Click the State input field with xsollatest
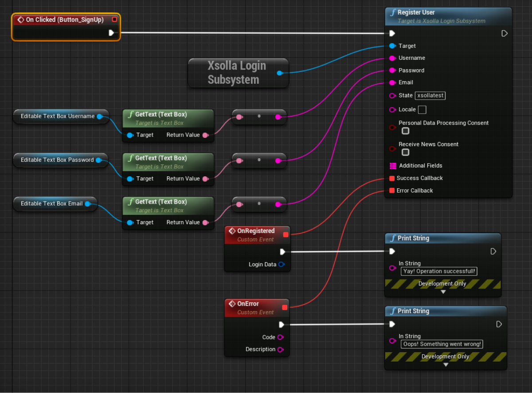Image resolution: width=532 pixels, height=393 pixels. pos(430,96)
